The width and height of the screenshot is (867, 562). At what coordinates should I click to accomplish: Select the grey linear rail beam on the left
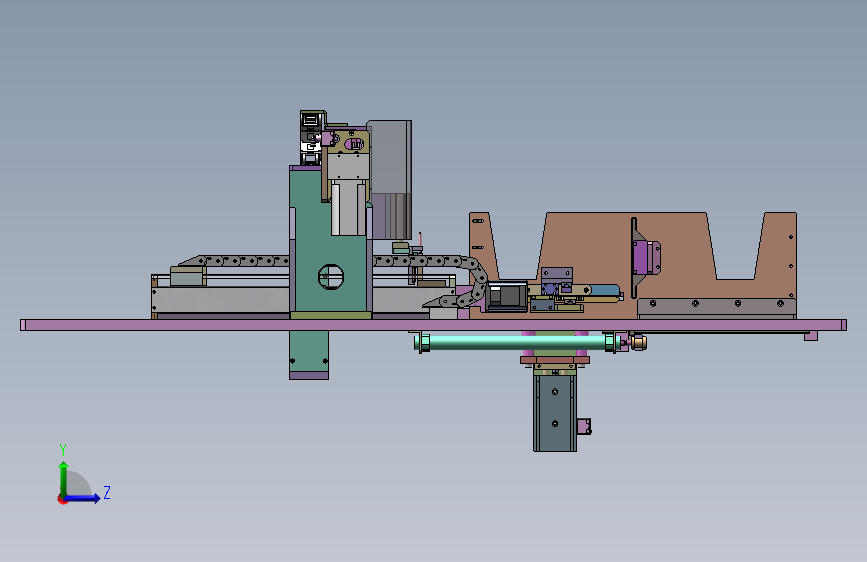coord(220,299)
